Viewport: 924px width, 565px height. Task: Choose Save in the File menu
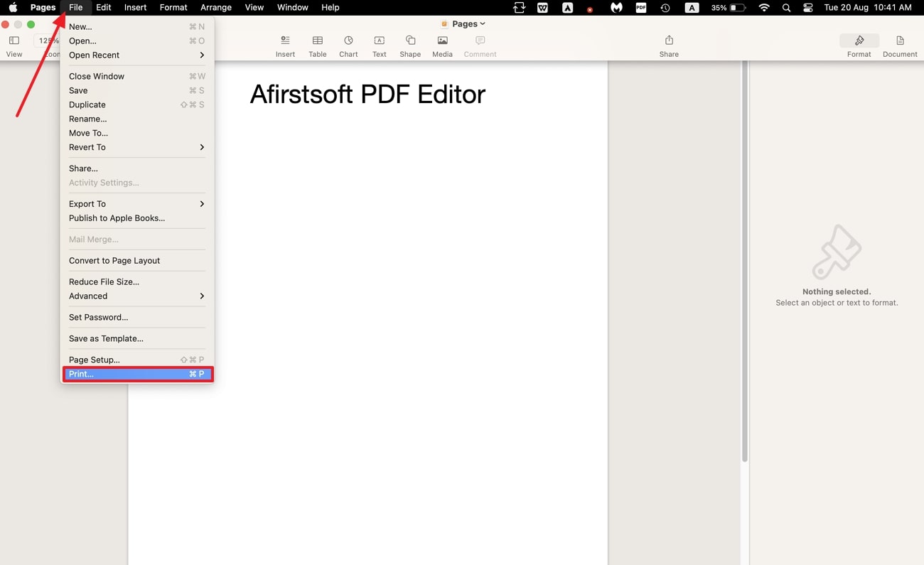pyautogui.click(x=137, y=90)
